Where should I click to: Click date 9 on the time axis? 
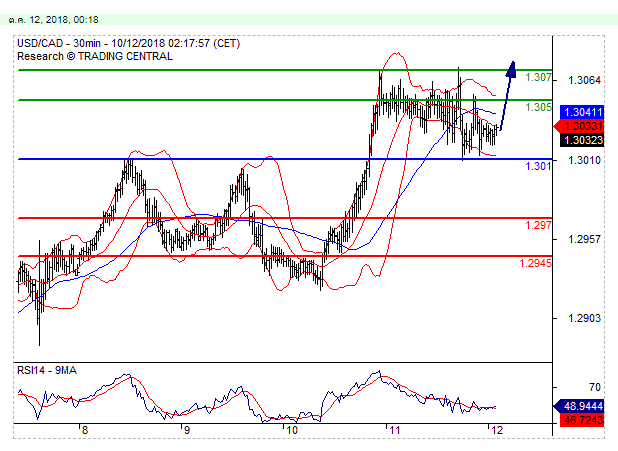[x=187, y=430]
